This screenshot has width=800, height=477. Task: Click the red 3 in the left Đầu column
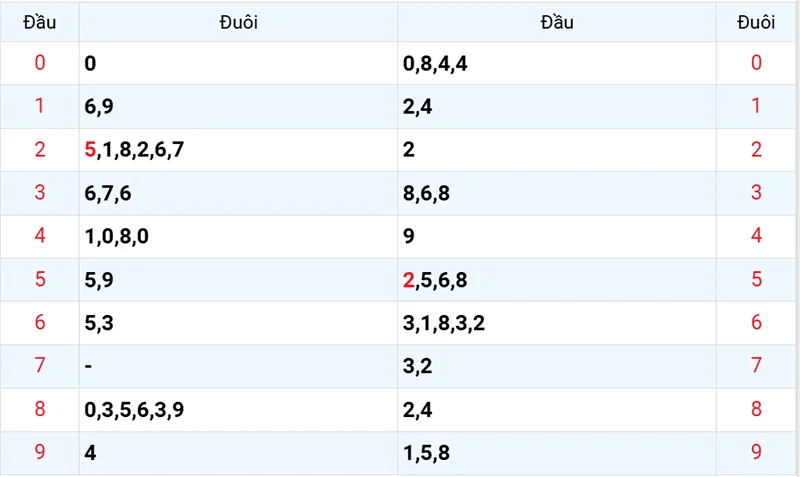tap(40, 193)
